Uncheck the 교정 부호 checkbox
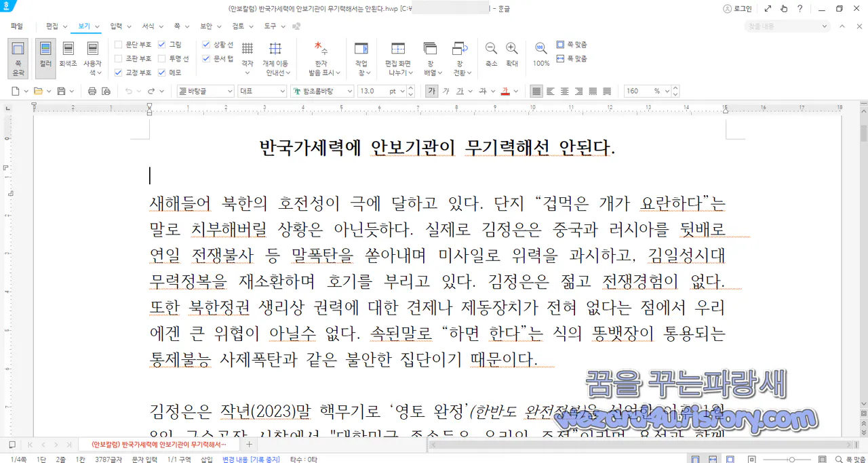 [119, 73]
